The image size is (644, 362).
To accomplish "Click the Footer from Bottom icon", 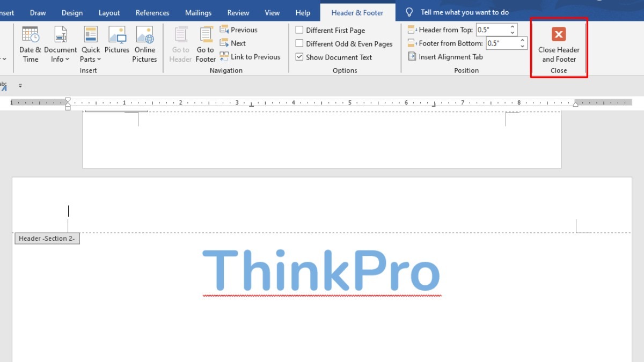I will [x=412, y=43].
